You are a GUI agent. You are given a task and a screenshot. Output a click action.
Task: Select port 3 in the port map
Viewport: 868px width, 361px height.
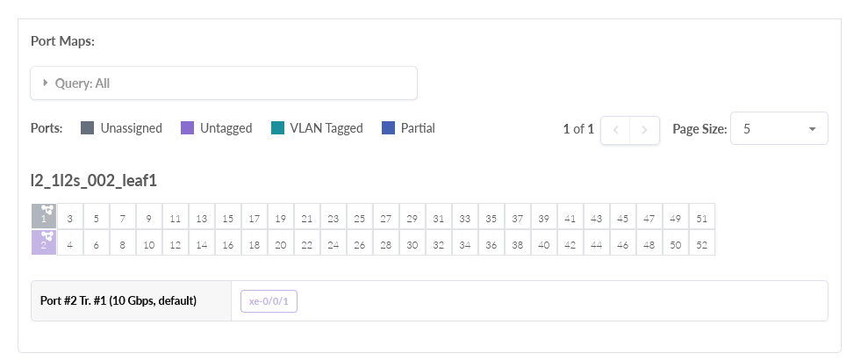(x=70, y=217)
